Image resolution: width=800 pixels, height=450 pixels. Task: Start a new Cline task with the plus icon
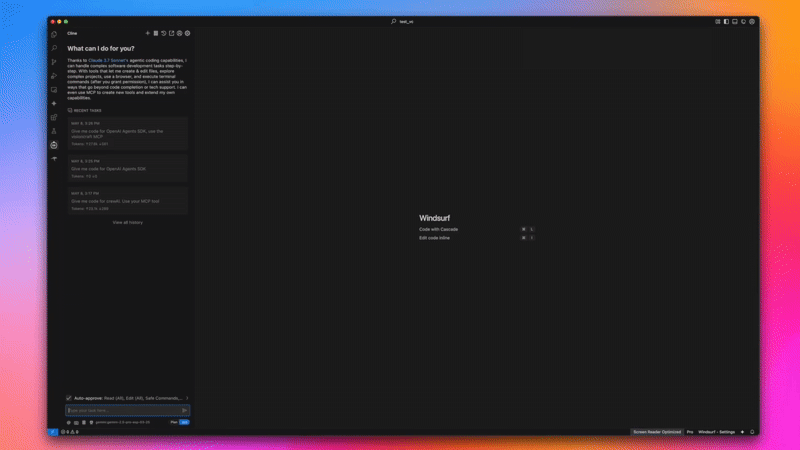(x=147, y=33)
